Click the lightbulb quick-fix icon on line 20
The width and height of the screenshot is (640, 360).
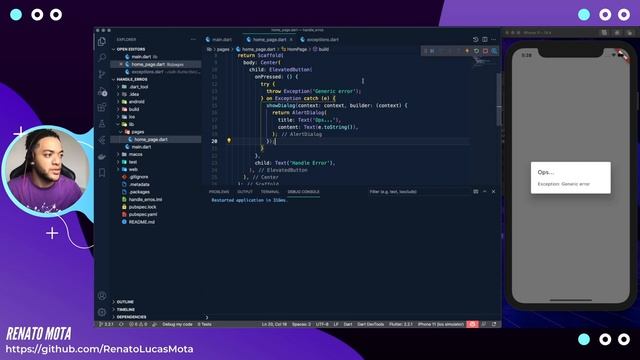tap(229, 141)
